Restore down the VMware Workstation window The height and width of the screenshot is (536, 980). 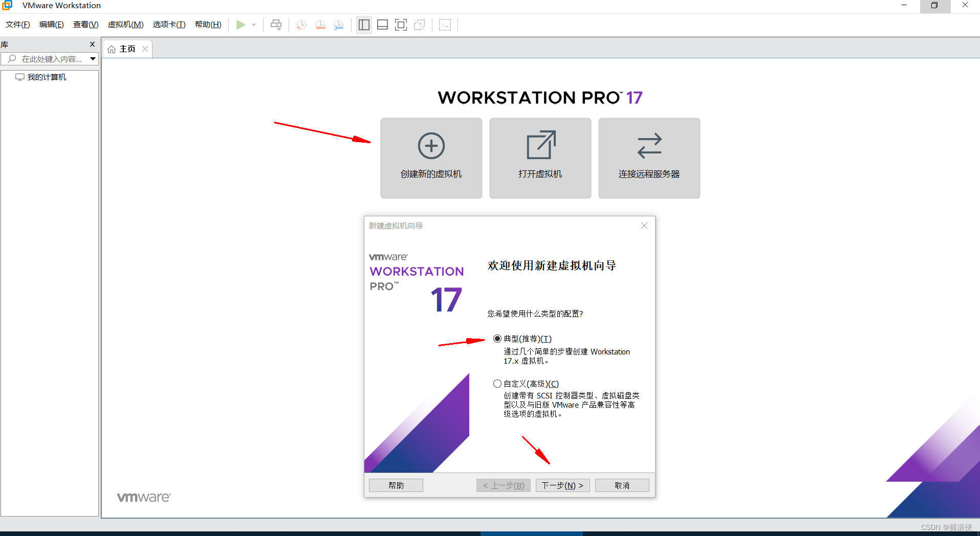pyautogui.click(x=934, y=5)
